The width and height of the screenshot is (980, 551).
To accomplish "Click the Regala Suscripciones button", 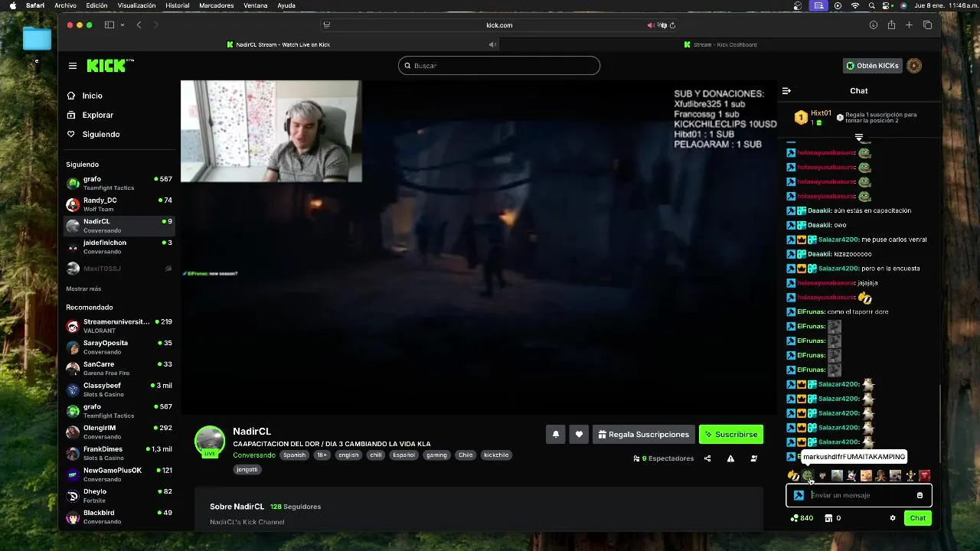I will [x=643, y=434].
